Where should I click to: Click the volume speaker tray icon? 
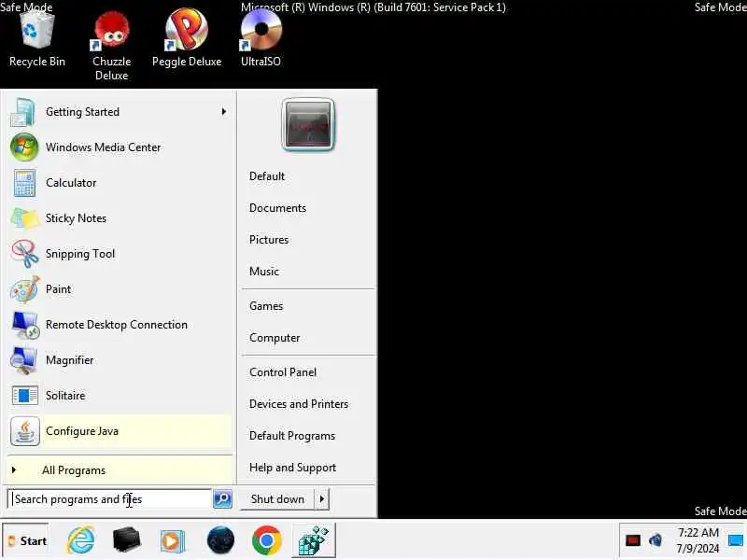[x=655, y=540]
